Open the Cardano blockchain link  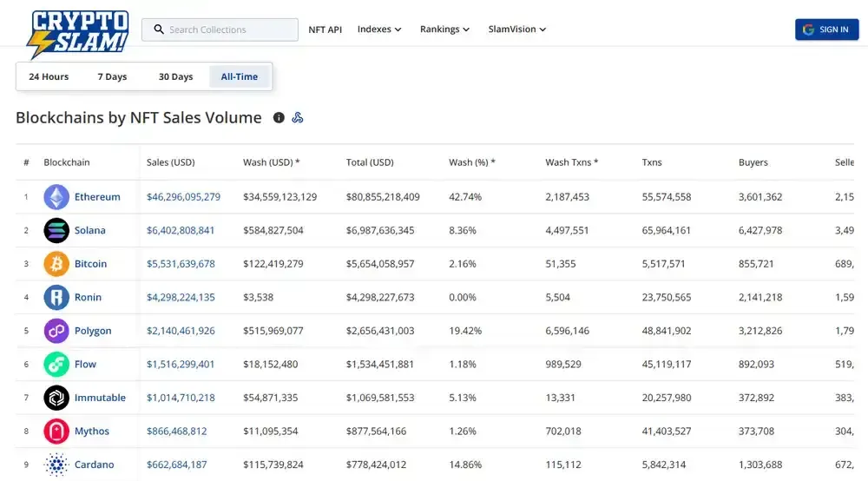[x=94, y=465]
